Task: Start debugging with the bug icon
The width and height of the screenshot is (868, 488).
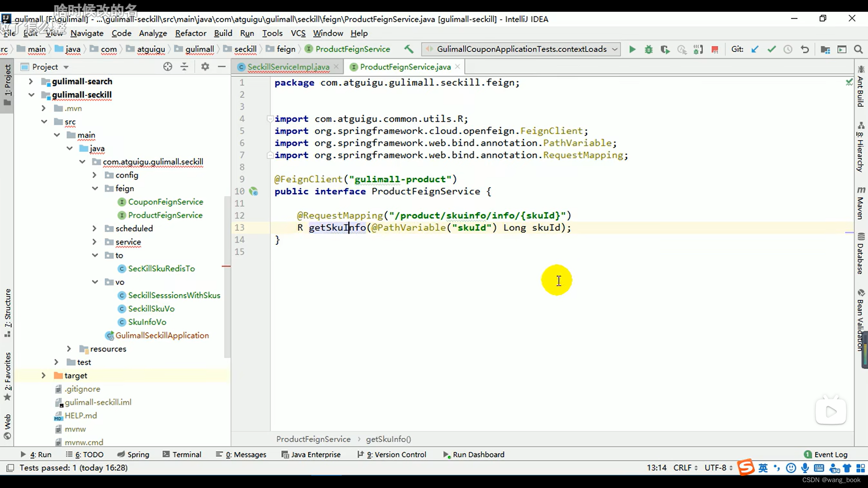Action: tap(649, 49)
